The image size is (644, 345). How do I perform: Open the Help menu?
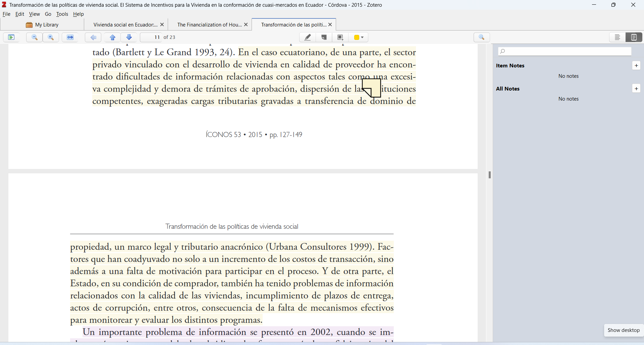coord(78,14)
